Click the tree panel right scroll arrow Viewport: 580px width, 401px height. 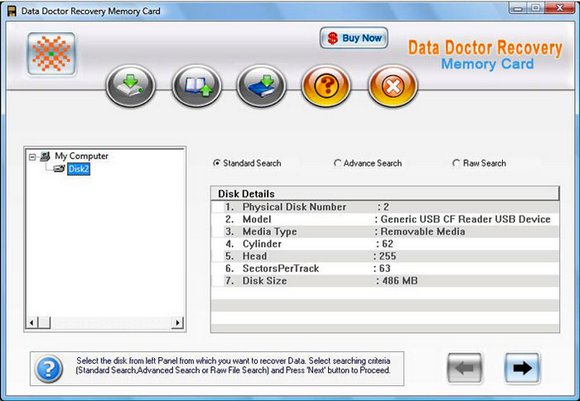click(x=178, y=323)
